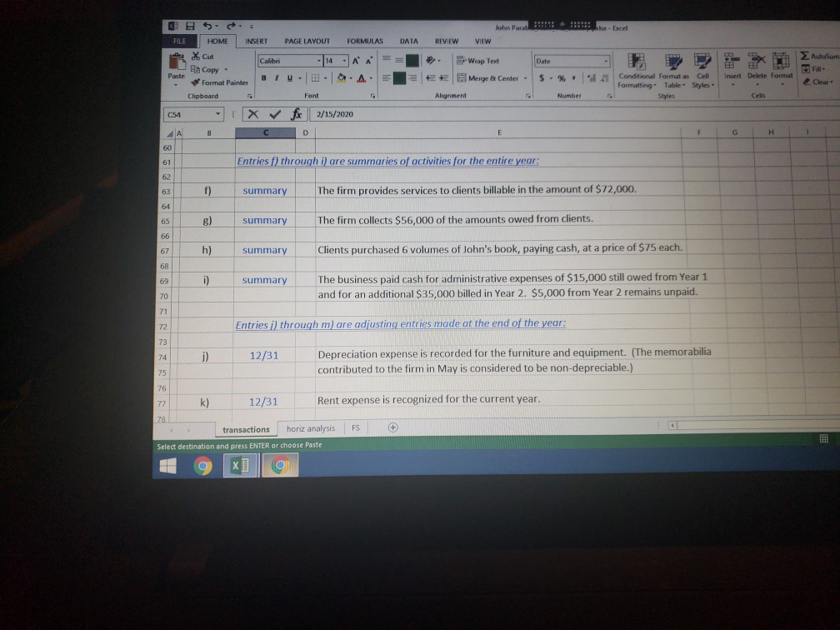The height and width of the screenshot is (630, 840).
Task: Click the AutoSum icon
Action: (807, 55)
